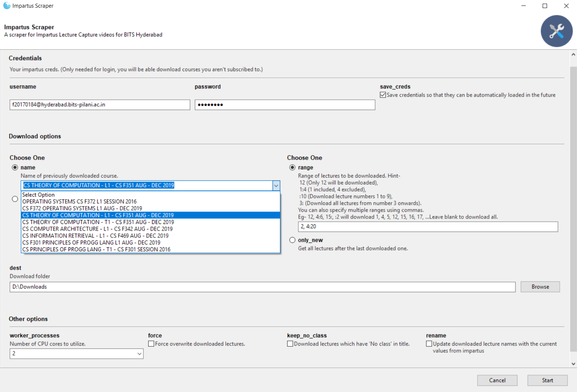Pick CS COMPUTER ARCHITECTURE - L1 option

coord(151,229)
